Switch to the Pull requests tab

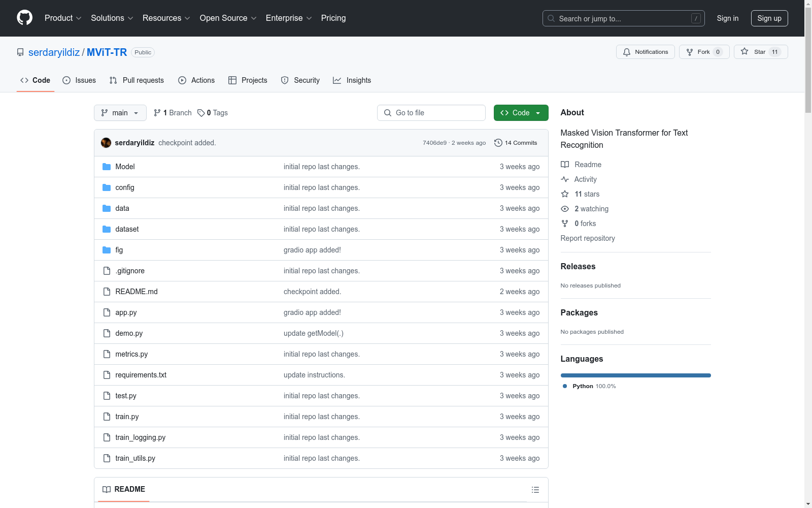137,80
